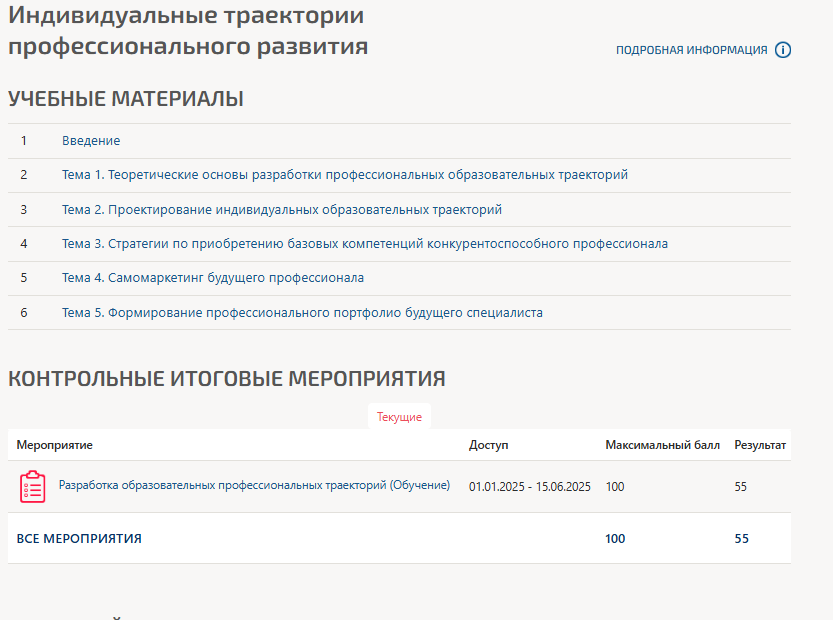The height and width of the screenshot is (620, 833).
Task: Click the Результат column header
Action: [x=760, y=445]
